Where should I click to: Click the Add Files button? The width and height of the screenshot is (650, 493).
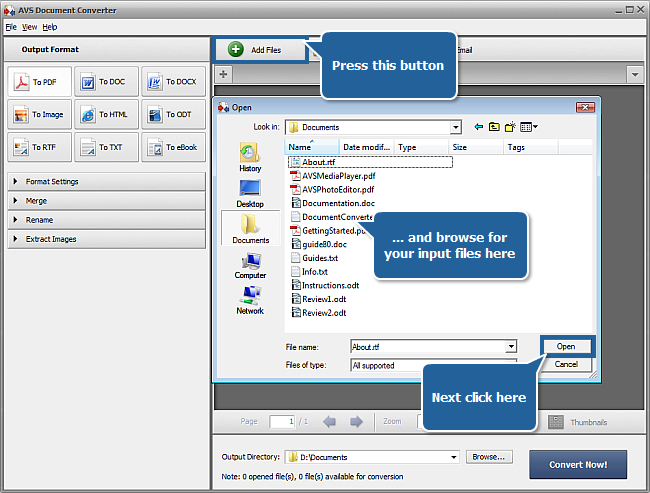[x=261, y=50]
